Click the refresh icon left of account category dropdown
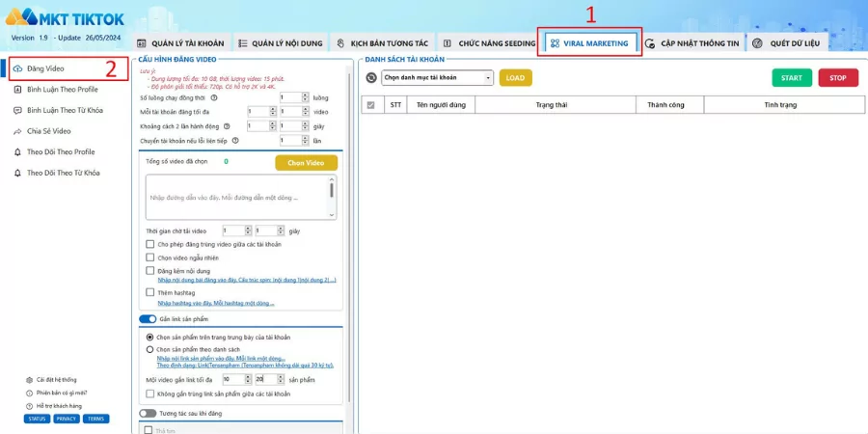 click(x=371, y=78)
